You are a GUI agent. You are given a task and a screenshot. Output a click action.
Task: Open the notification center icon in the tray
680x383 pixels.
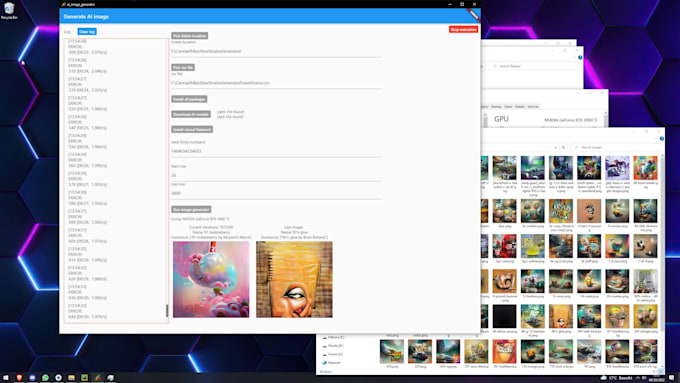671,378
